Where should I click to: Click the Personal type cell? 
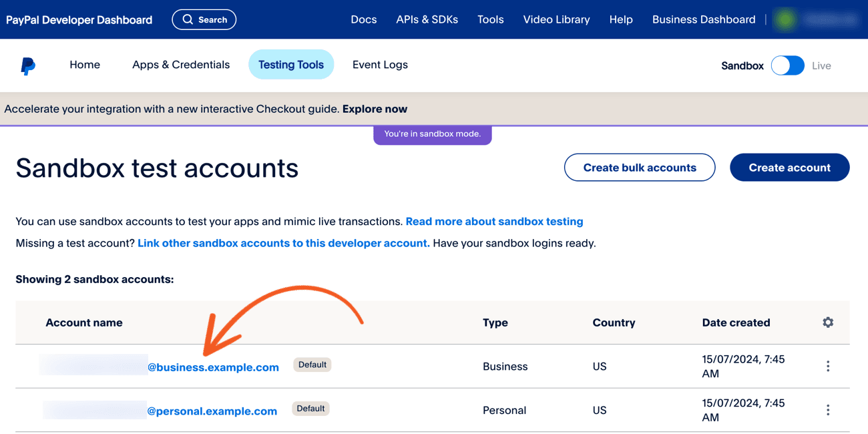pyautogui.click(x=505, y=410)
